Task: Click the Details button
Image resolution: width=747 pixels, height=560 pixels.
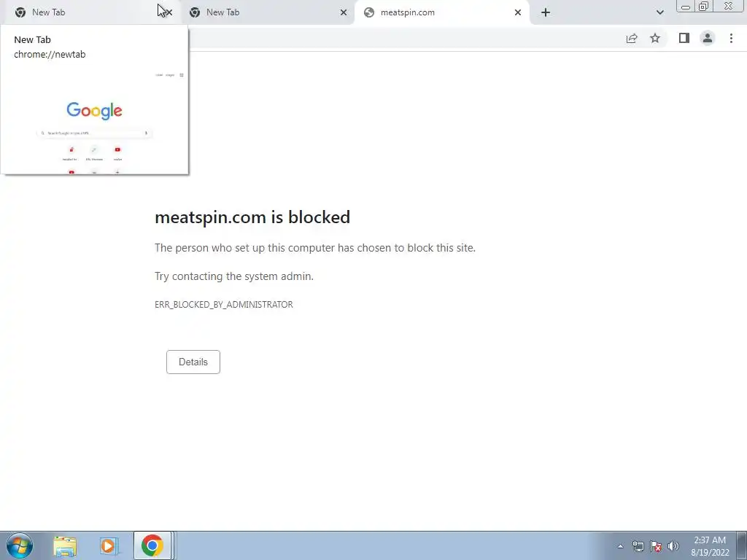Action: [193, 362]
